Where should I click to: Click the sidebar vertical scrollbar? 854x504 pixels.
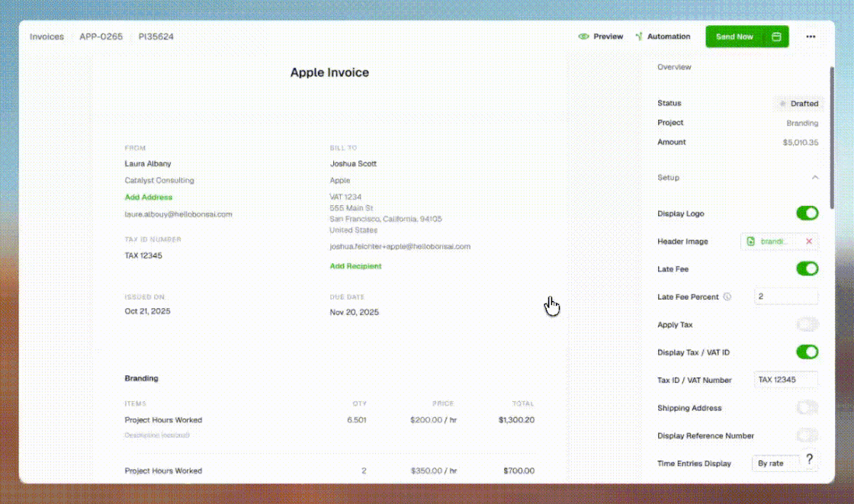click(x=832, y=137)
